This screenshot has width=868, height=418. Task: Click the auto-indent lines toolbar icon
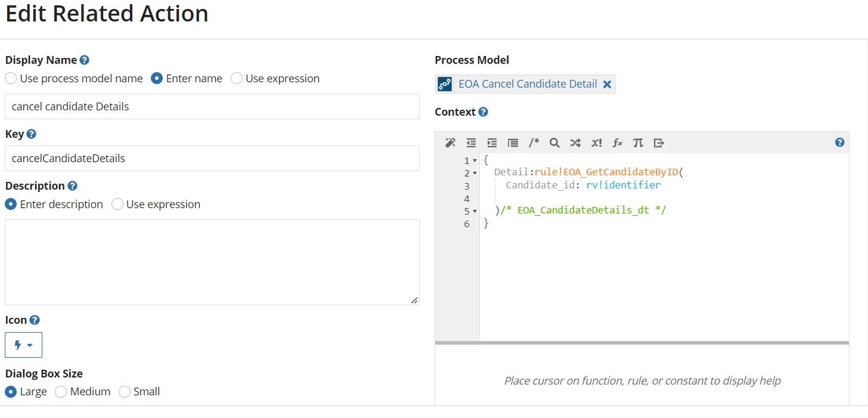513,143
